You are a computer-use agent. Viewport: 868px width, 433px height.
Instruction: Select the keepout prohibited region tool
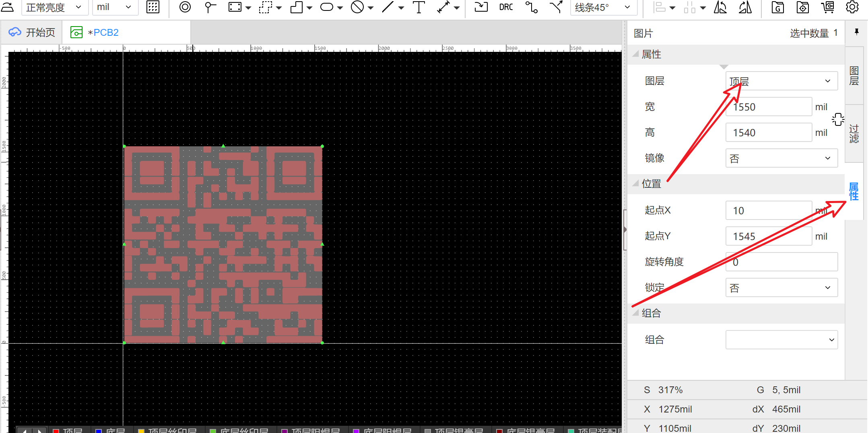click(357, 7)
